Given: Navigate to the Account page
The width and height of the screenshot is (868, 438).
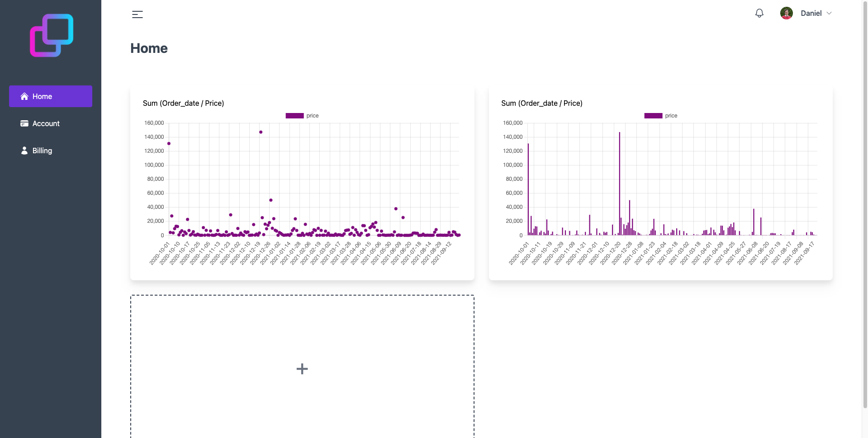Looking at the screenshot, I should click(46, 123).
